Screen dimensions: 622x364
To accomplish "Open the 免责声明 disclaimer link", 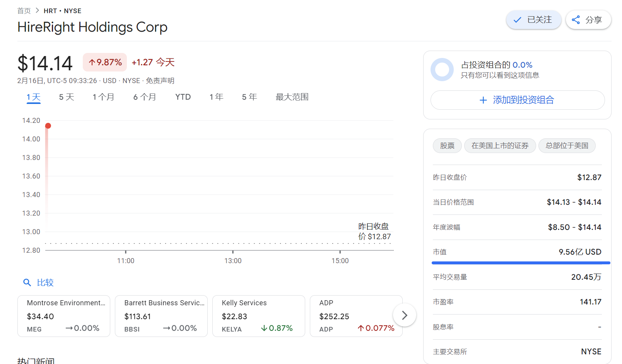I will [x=160, y=81].
